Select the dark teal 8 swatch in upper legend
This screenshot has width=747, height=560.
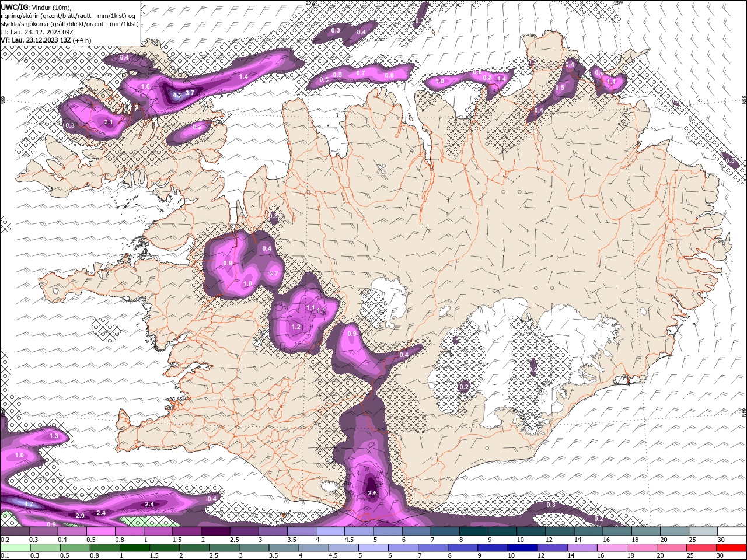tap(474, 531)
